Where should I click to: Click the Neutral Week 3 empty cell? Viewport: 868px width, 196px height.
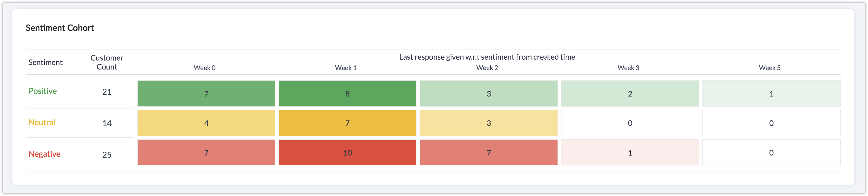(x=630, y=123)
